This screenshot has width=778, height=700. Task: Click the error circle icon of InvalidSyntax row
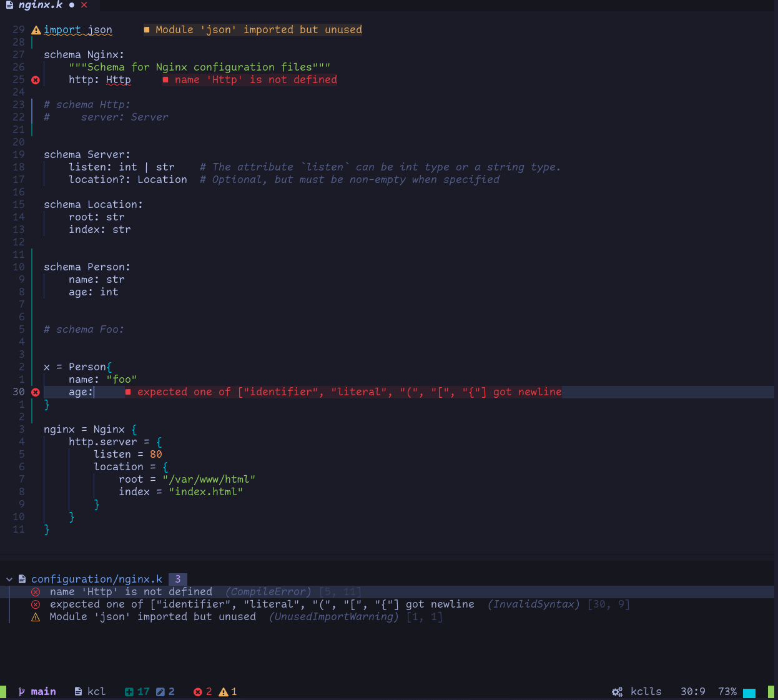[x=36, y=604]
